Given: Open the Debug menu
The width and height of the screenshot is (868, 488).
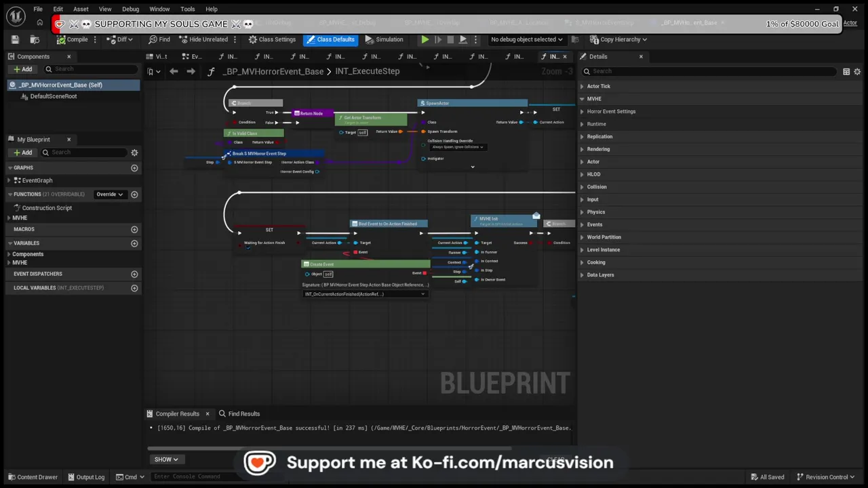Looking at the screenshot, I should [x=130, y=9].
